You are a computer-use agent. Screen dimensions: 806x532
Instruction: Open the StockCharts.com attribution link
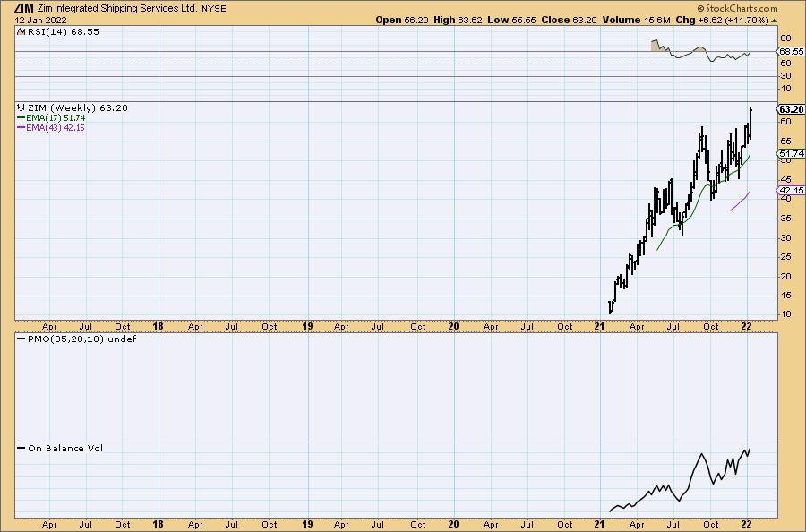tap(737, 8)
